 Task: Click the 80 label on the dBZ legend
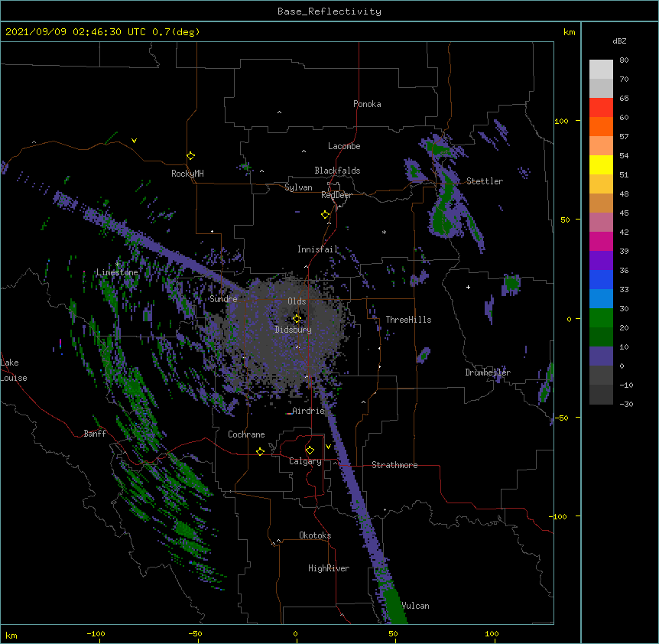[x=624, y=60]
